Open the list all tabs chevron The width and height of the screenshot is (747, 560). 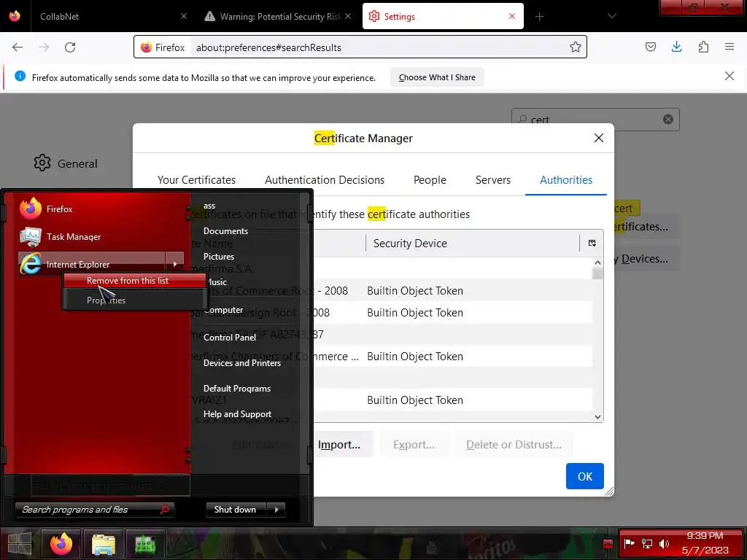tap(612, 16)
